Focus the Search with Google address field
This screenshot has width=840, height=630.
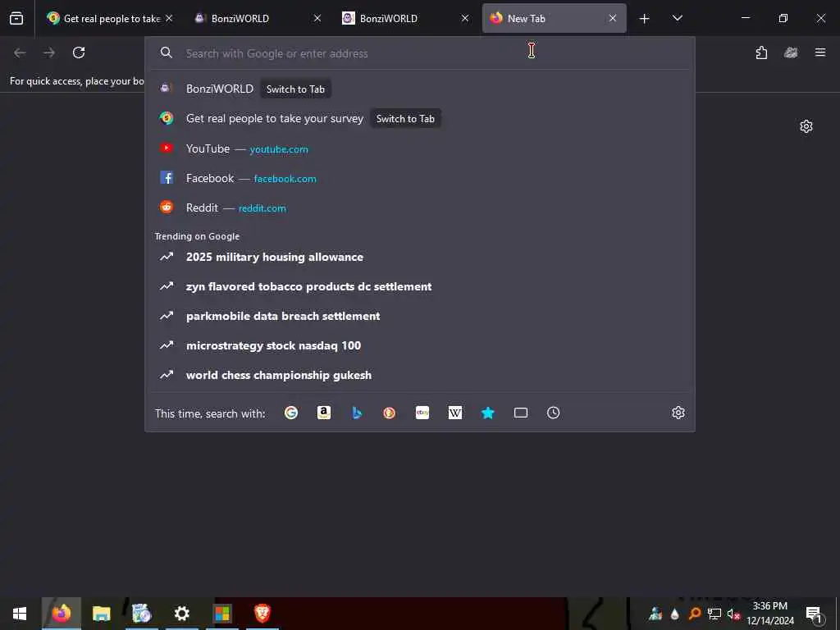420,53
